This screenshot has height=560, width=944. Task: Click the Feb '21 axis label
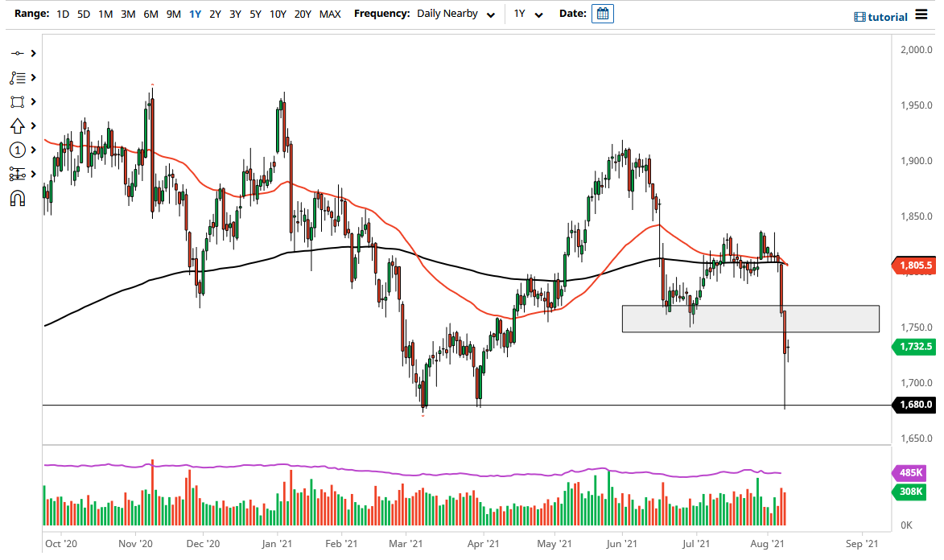click(x=341, y=544)
